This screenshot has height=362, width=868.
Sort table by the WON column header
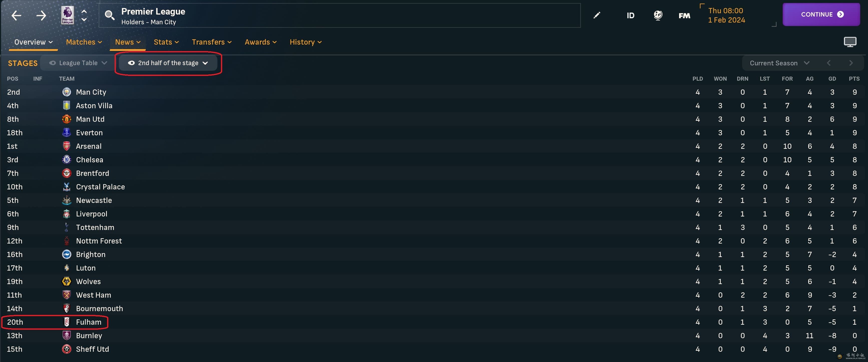(x=720, y=79)
